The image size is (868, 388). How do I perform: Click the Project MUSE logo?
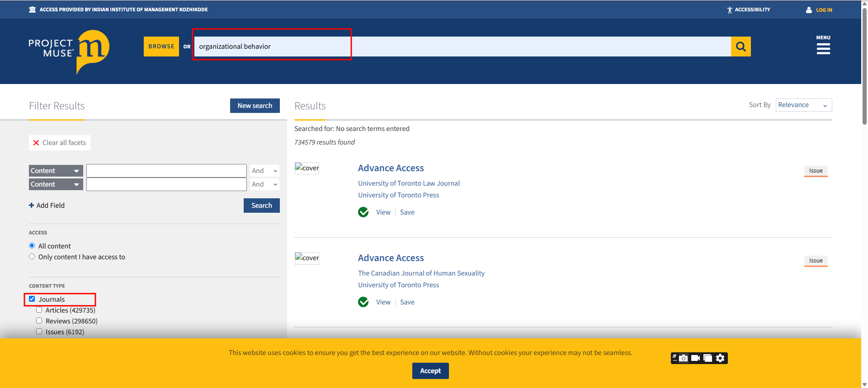point(69,51)
